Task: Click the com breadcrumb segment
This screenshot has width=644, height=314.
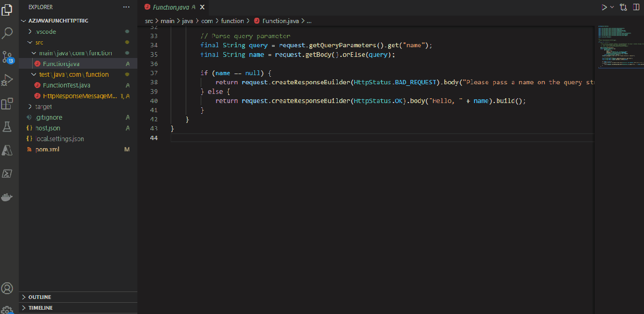Action: point(207,21)
